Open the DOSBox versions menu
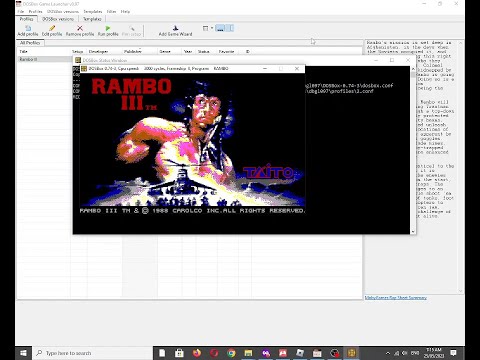Viewport: 480px width, 360px height. pyautogui.click(x=63, y=12)
